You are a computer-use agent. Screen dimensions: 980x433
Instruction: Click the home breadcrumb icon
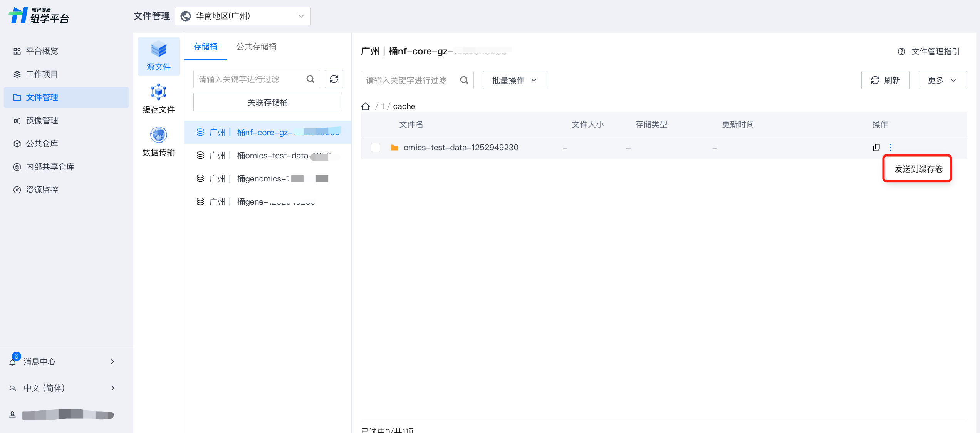(366, 106)
